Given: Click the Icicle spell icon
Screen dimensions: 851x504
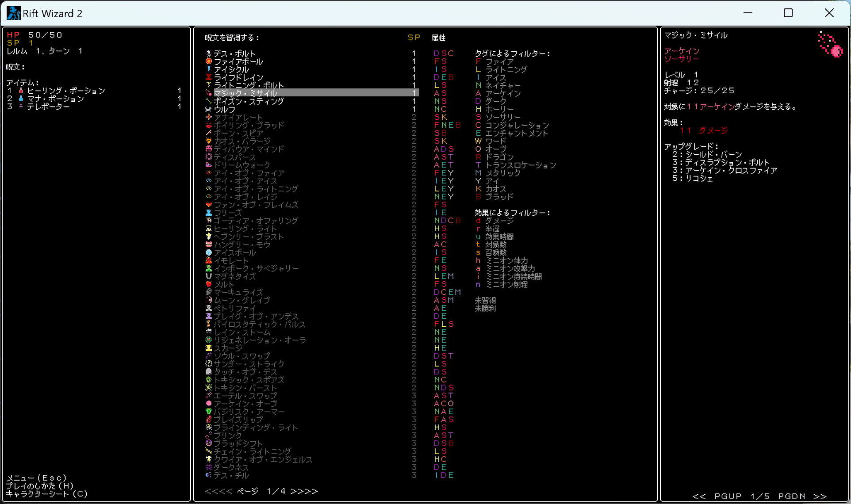Looking at the screenshot, I should (209, 69).
